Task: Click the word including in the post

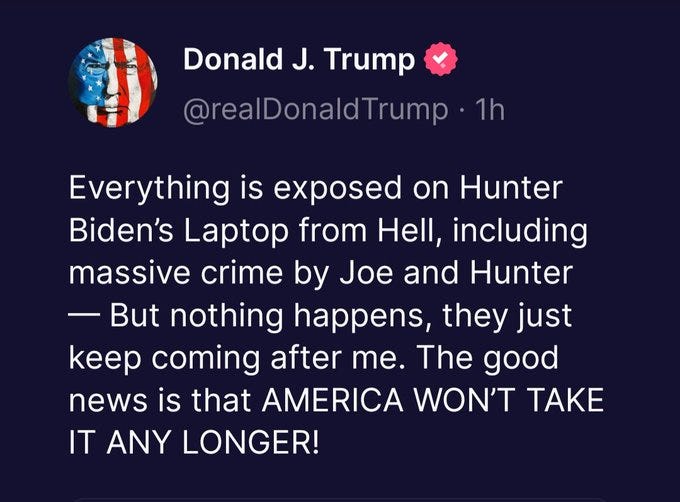Action: click(x=520, y=231)
